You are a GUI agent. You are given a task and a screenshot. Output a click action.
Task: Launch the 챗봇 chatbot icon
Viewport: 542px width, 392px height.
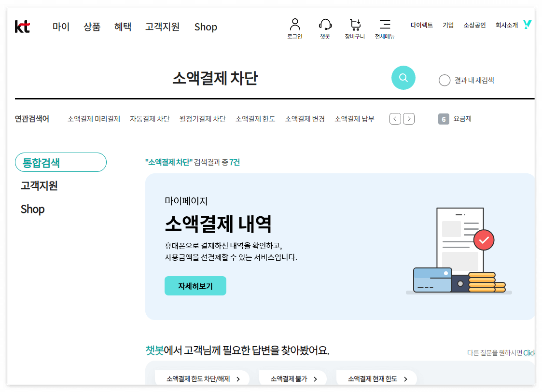pyautogui.click(x=325, y=28)
